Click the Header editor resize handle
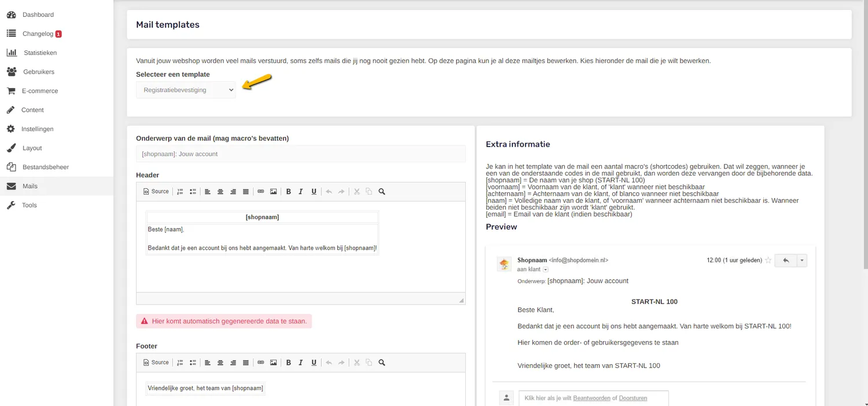This screenshot has height=406, width=868. [461, 300]
